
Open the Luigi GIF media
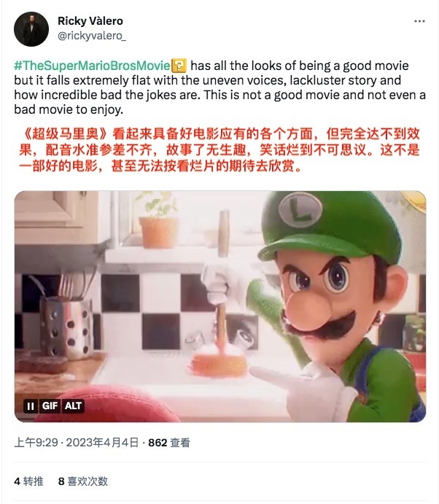(220, 306)
